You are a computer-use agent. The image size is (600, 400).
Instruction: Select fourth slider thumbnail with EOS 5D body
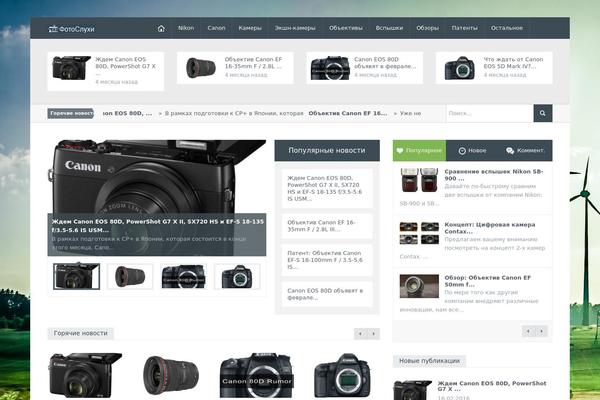pos(237,276)
